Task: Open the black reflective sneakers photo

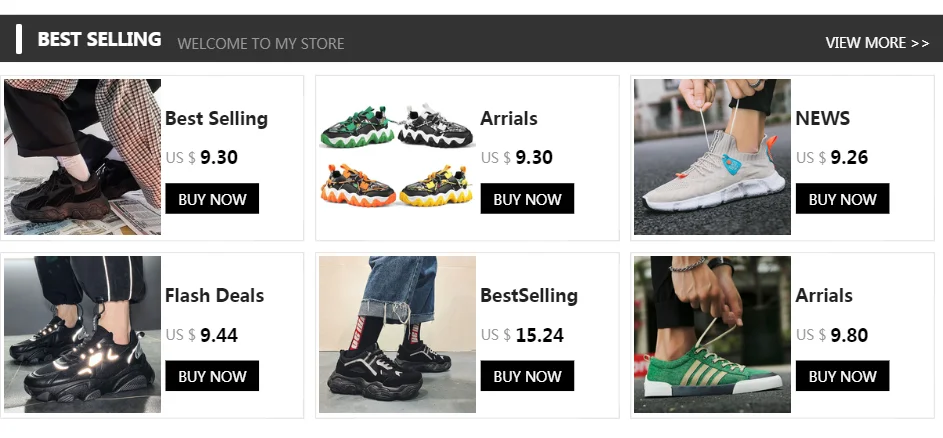Action: (82, 335)
